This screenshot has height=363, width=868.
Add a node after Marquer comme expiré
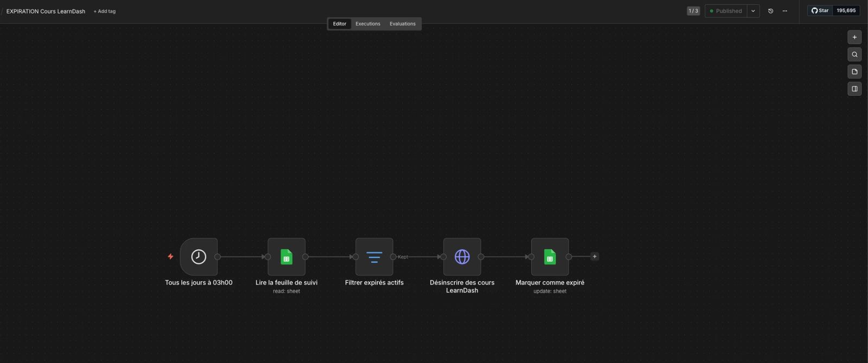[x=595, y=257]
